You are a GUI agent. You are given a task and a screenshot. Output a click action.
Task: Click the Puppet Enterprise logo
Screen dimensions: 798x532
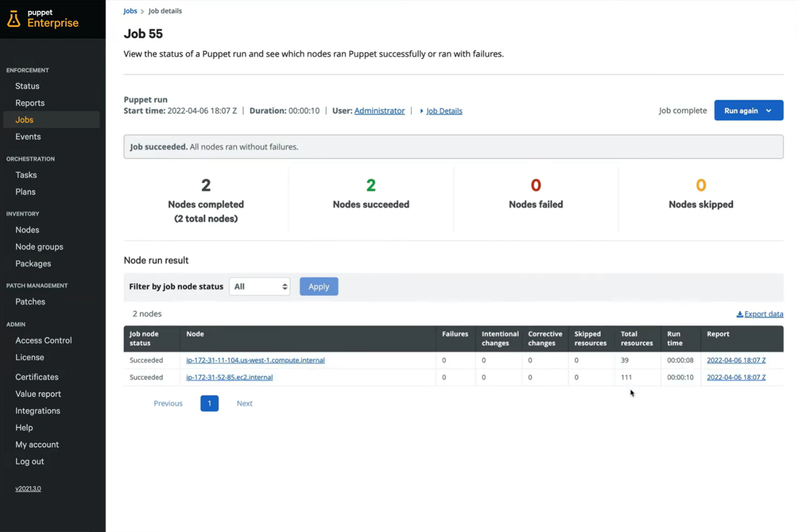(x=43, y=19)
